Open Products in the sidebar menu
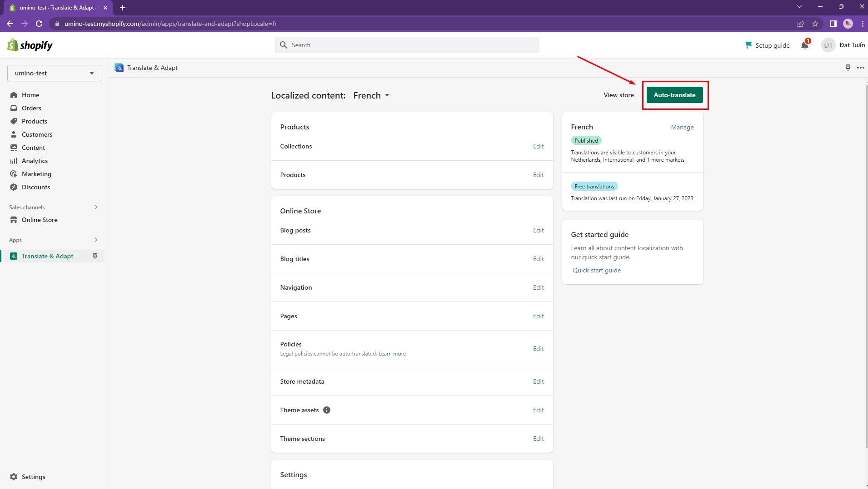Image resolution: width=868 pixels, height=489 pixels. click(x=34, y=121)
